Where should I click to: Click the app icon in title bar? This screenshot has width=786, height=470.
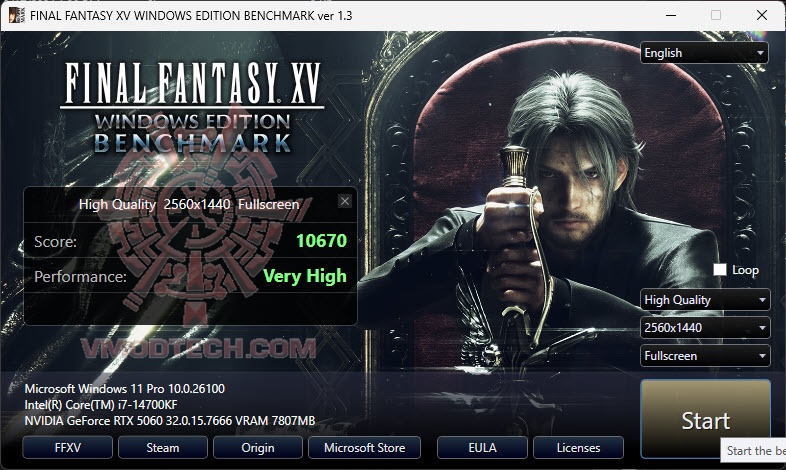17,15
